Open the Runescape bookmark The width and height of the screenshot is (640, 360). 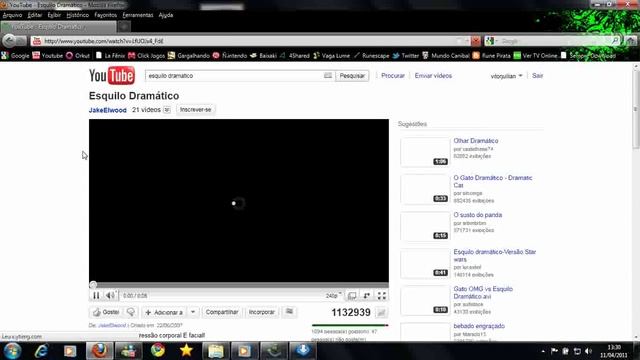tap(371, 56)
